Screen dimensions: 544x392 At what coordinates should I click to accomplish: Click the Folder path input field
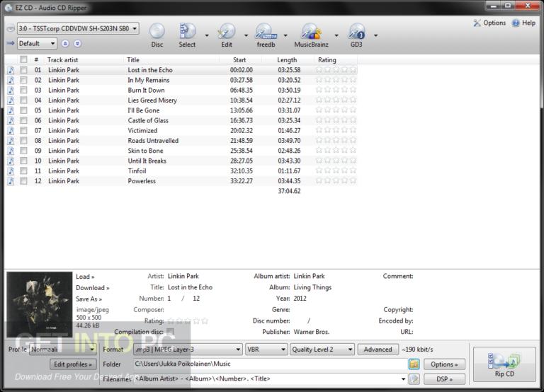click(x=271, y=364)
